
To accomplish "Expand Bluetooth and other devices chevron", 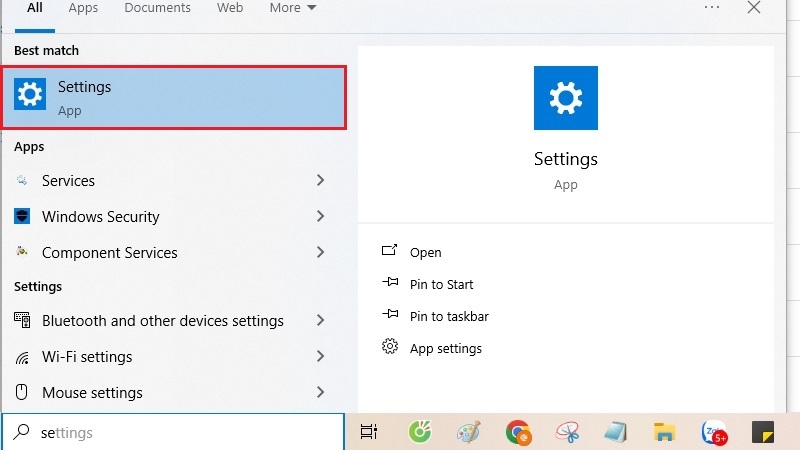I will 320,320.
